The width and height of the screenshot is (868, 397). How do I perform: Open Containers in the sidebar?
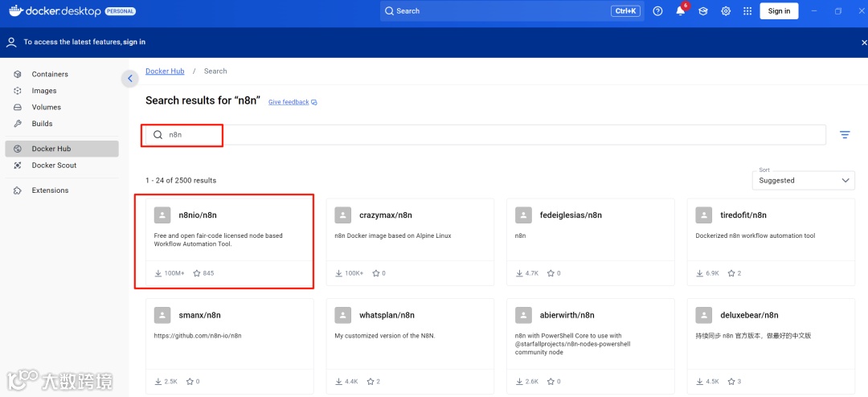[62, 74]
